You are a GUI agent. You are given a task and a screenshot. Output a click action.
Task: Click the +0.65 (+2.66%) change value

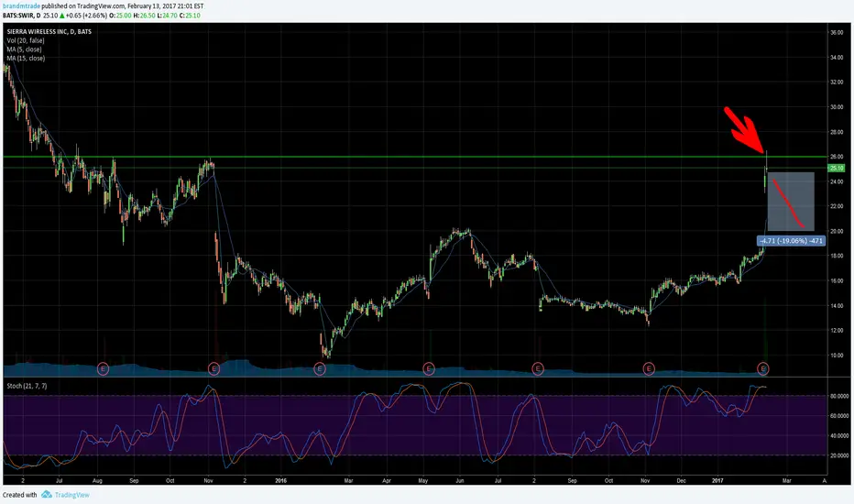[86, 16]
